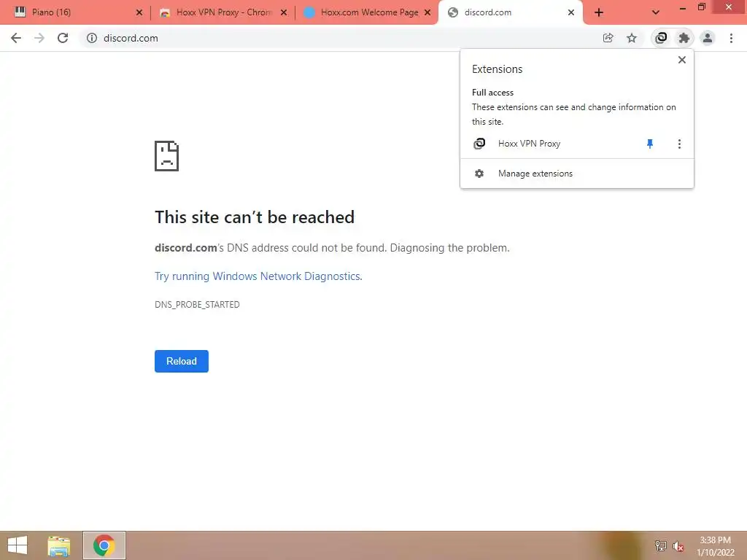This screenshot has height=560, width=747.
Task: Open more actions for Hoxx VPN Proxy
Action: point(679,144)
